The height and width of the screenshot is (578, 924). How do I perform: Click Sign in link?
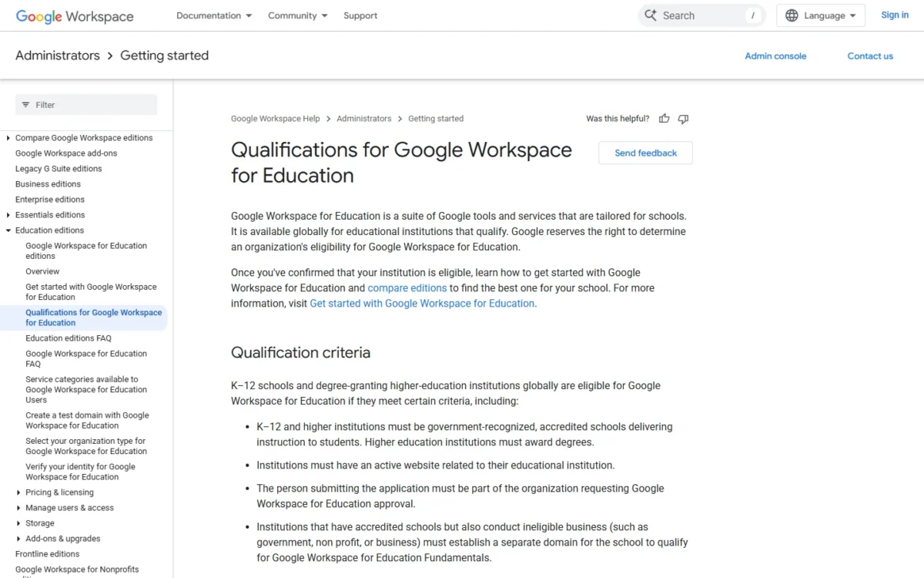895,15
